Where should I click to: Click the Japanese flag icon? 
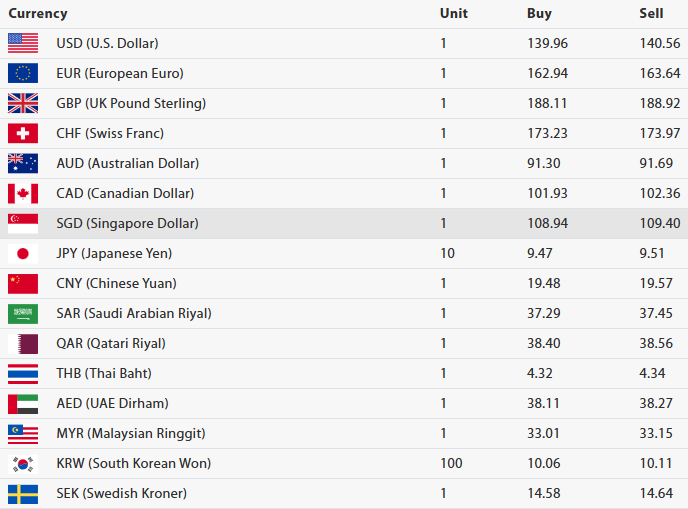[x=23, y=253]
